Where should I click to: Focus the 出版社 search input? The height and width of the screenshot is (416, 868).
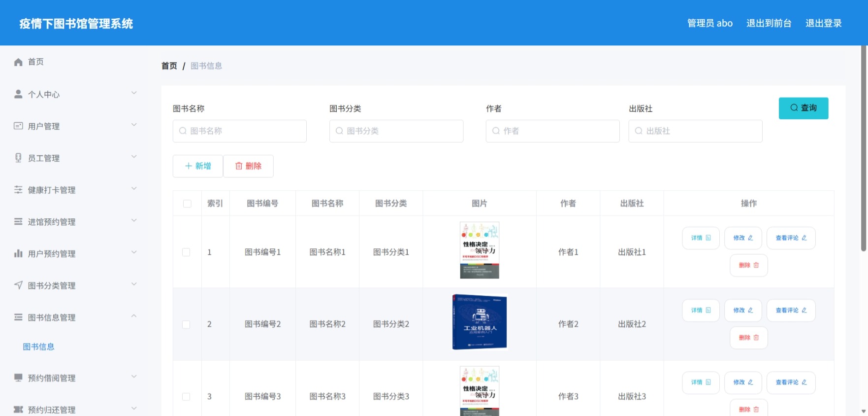pos(696,131)
